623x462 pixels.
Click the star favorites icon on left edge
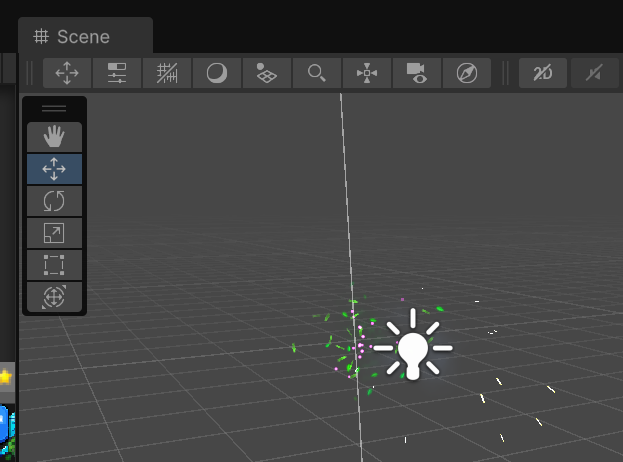tap(6, 377)
